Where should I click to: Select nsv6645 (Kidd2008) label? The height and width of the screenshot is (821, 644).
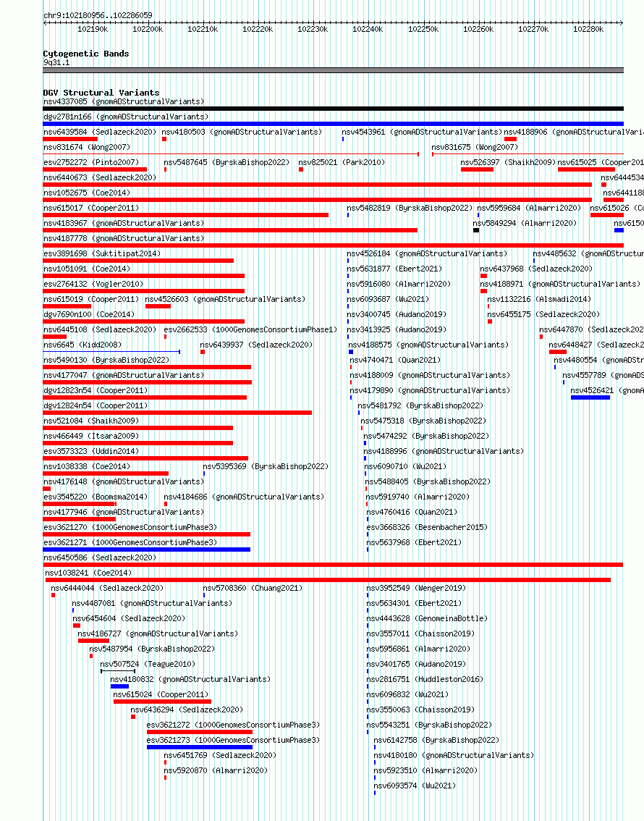click(x=82, y=345)
